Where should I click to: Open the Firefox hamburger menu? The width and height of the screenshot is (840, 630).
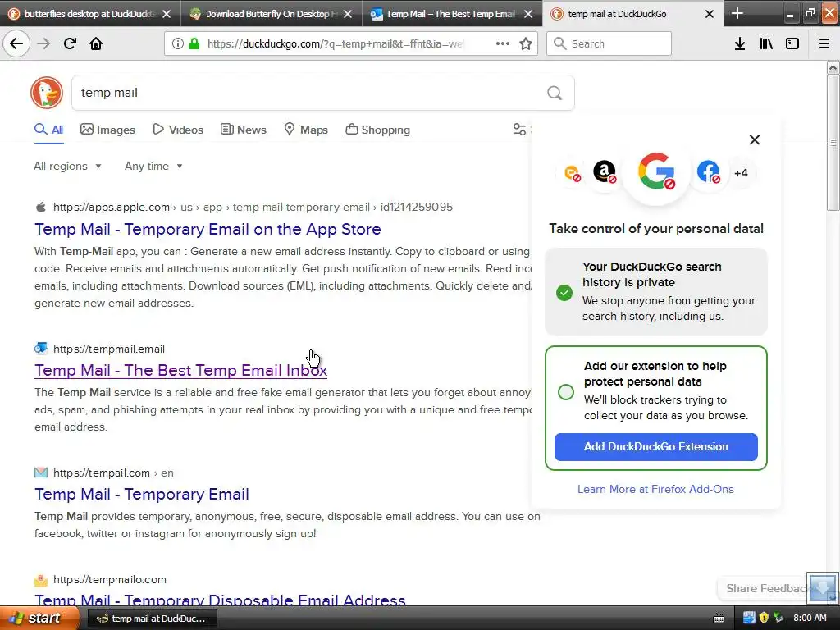coord(824,43)
